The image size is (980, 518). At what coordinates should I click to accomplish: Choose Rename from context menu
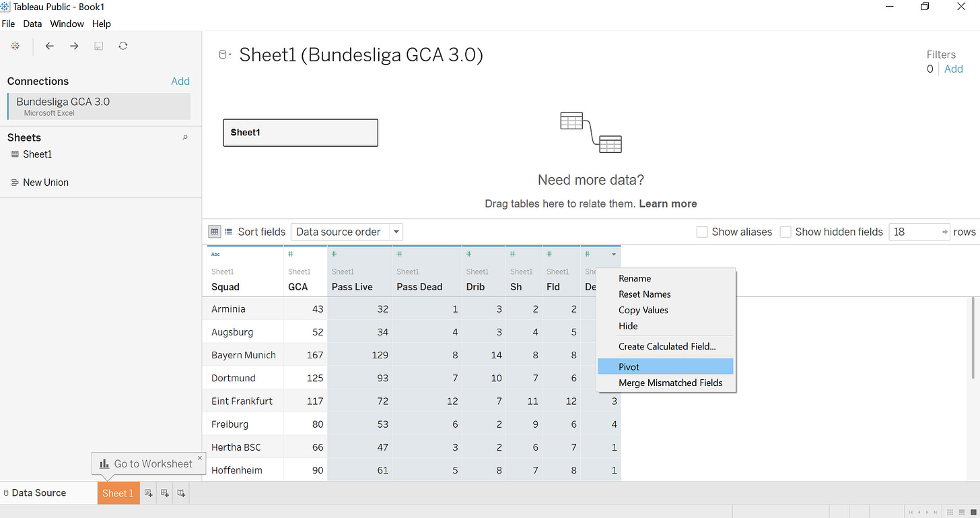point(666,278)
